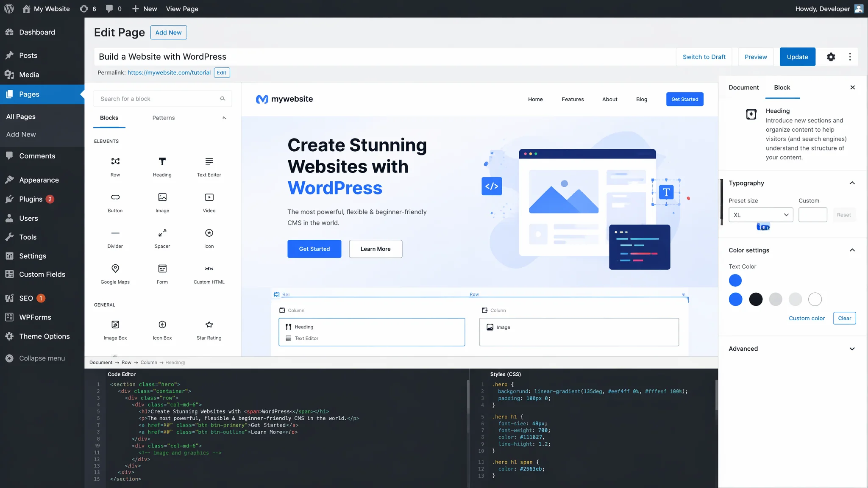This screenshot has width=868, height=488.
Task: Open page settings gear icon
Action: [x=831, y=57]
